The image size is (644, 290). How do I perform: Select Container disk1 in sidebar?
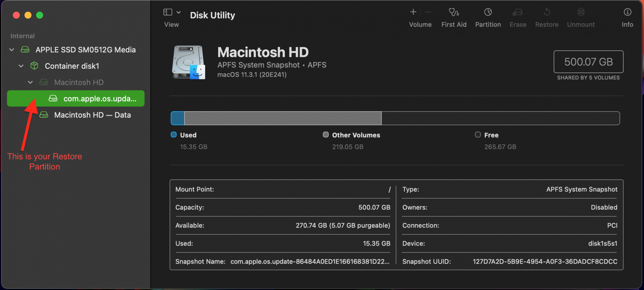pos(72,66)
